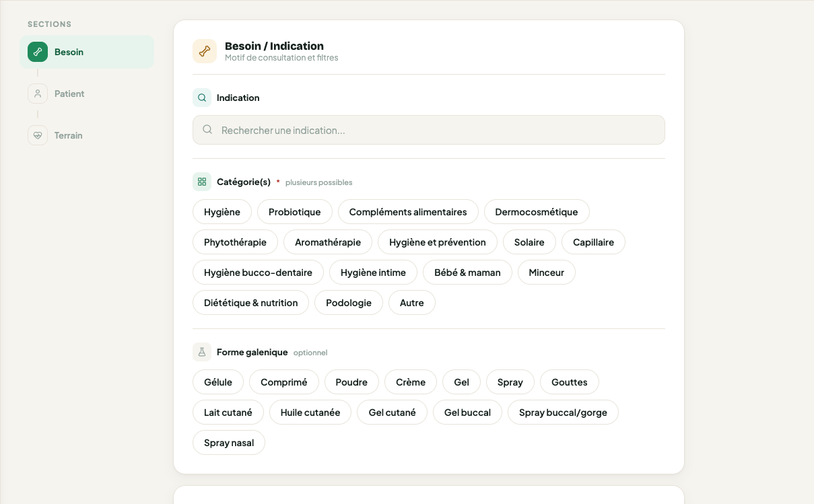Toggle the Aromathérapie chip
This screenshot has width=814, height=504.
(x=328, y=242)
